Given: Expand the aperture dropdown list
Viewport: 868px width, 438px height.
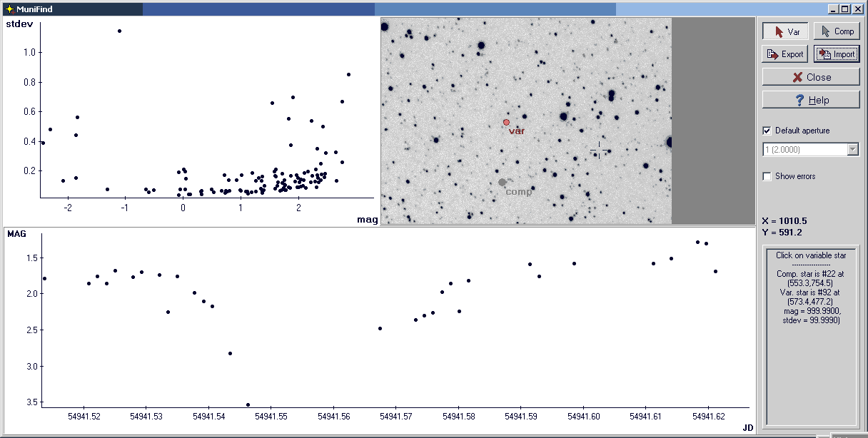Looking at the screenshot, I should coord(852,150).
